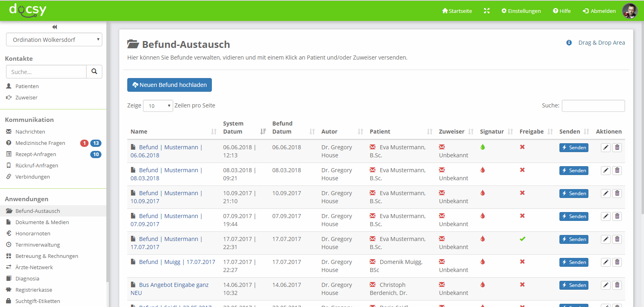This screenshot has height=307, width=644.
Task: Edit the Befund dated 08.03.2018 with pencil icon
Action: pos(606,171)
